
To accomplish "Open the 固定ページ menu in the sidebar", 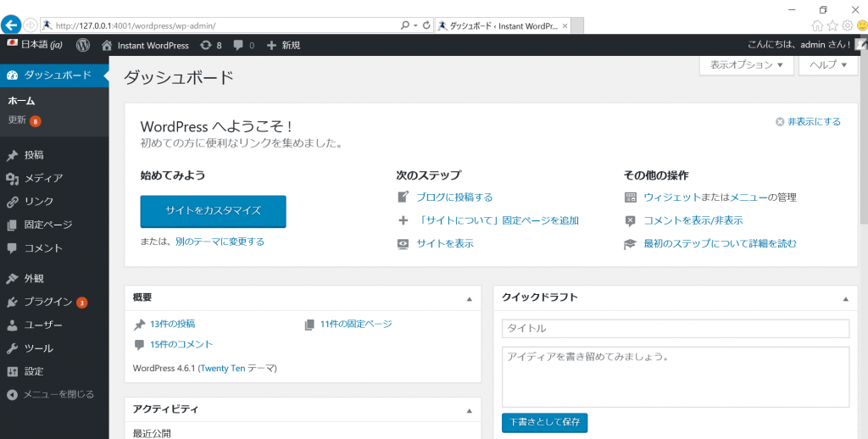I will (x=54, y=225).
